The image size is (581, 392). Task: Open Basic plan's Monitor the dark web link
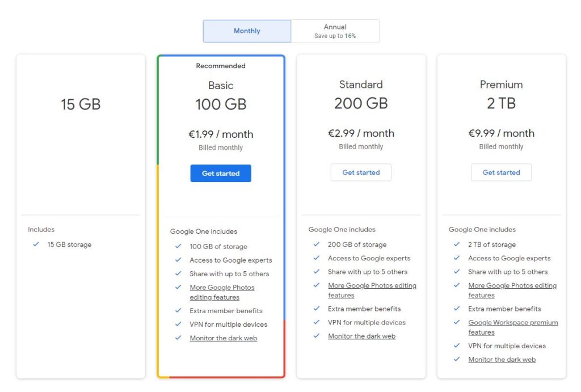223,338
